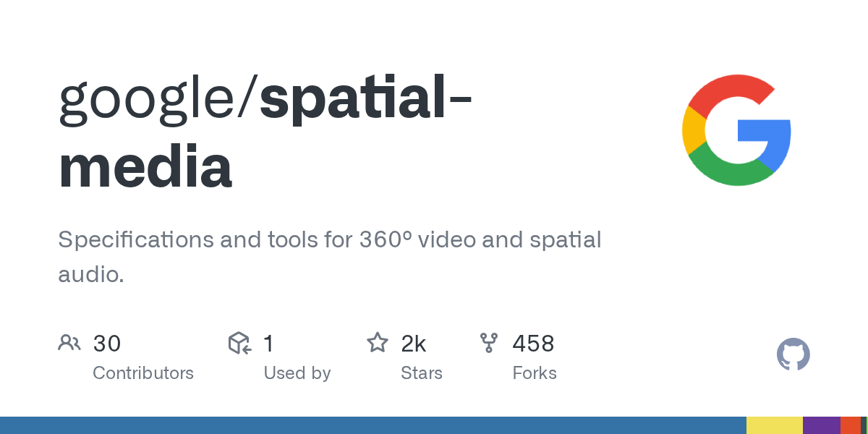Click the "30" contributors count
Image resolution: width=868 pixels, height=434 pixels.
[107, 344]
